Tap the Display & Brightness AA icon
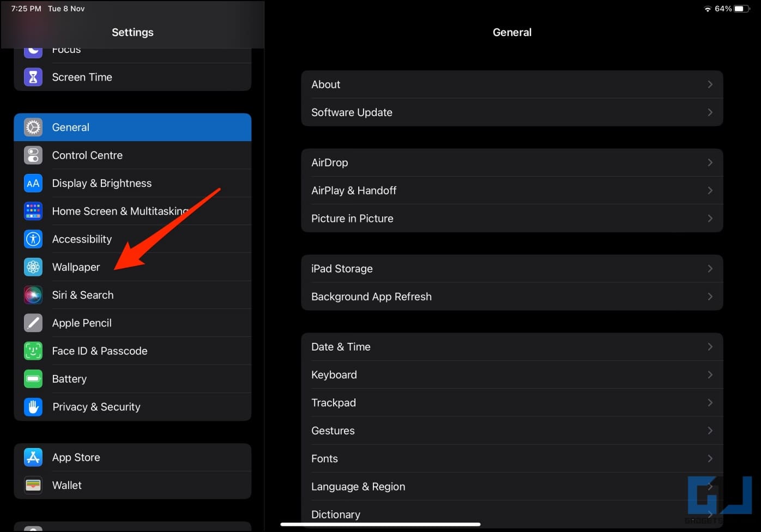 point(33,183)
